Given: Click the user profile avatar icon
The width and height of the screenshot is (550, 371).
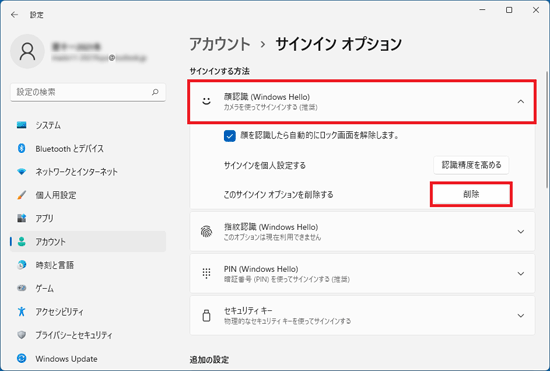Looking at the screenshot, I should point(27,52).
